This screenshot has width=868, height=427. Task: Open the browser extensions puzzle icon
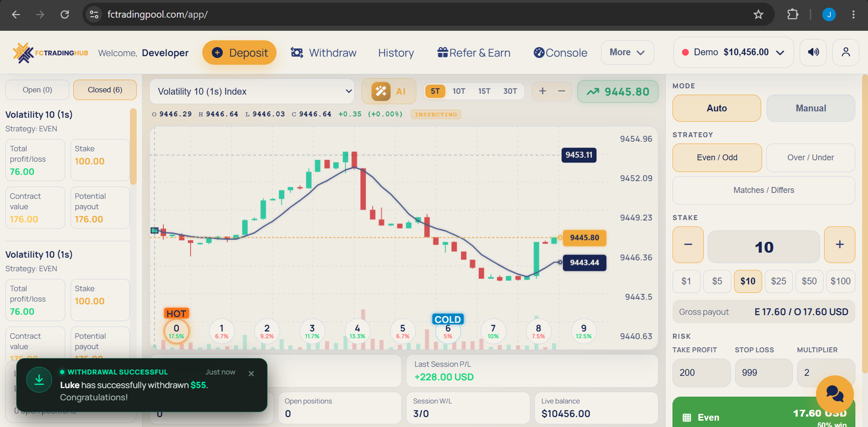793,14
